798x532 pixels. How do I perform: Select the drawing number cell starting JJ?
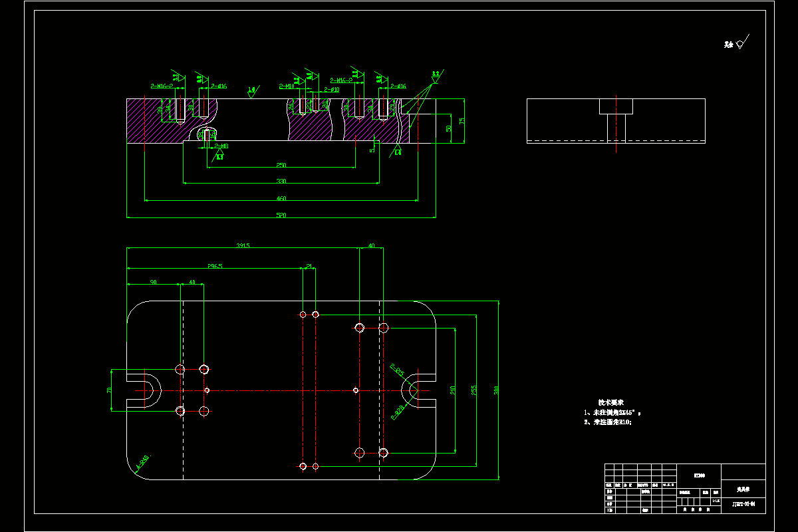click(x=743, y=505)
